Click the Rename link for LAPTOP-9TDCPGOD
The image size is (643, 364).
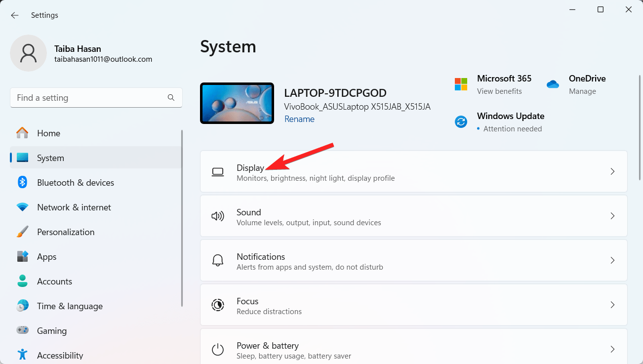click(299, 119)
